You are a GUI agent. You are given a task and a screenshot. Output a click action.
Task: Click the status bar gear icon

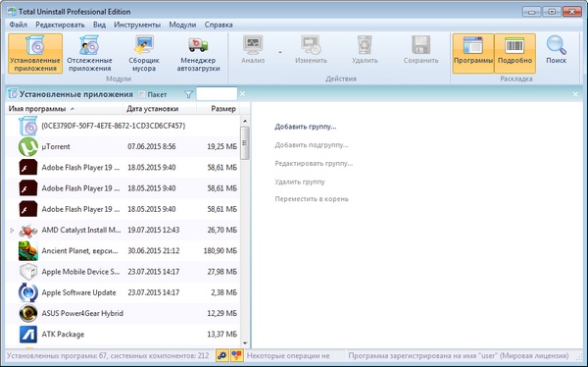(222, 355)
